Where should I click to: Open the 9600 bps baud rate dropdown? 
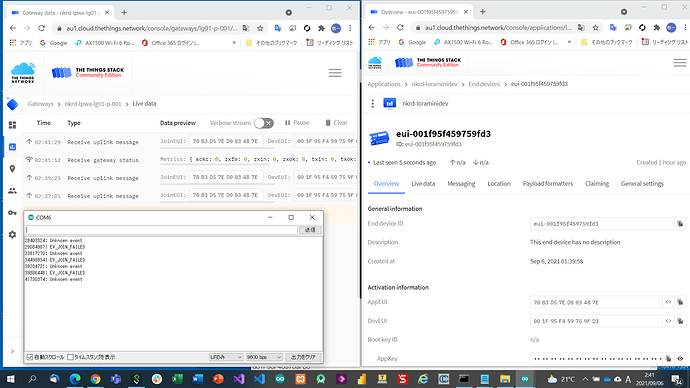(x=264, y=357)
